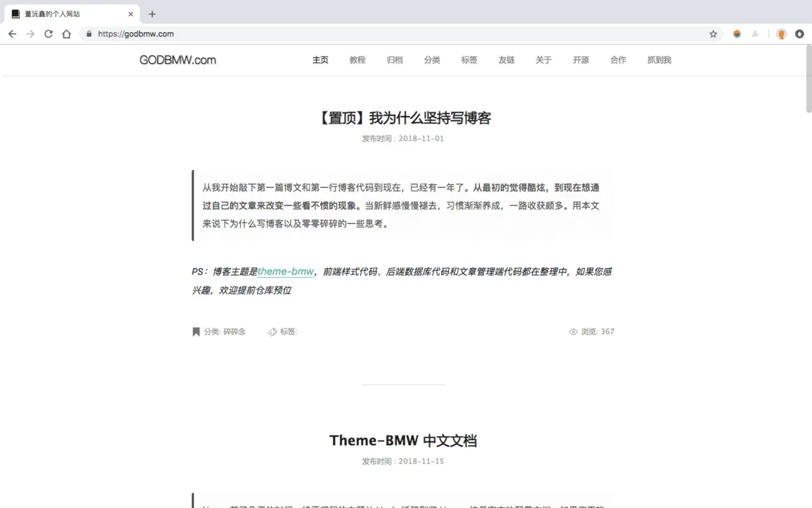Bookmark this page with the star icon
Screen dimensions: 812x508
pyautogui.click(x=713, y=34)
